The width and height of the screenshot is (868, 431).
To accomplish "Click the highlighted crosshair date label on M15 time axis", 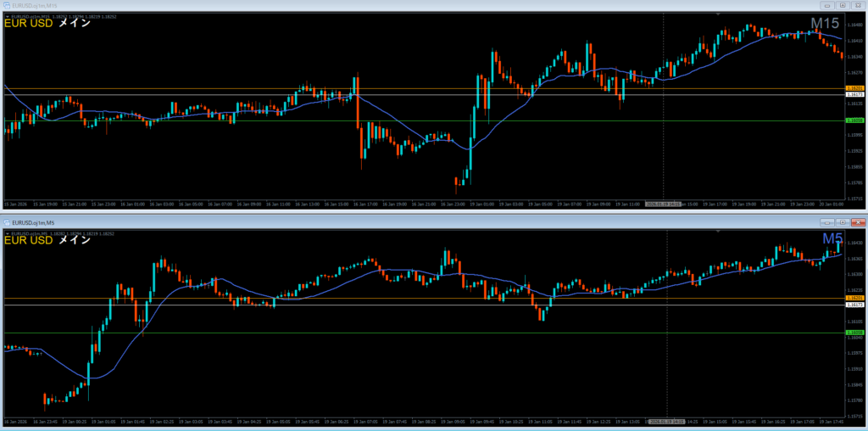I will 663,204.
